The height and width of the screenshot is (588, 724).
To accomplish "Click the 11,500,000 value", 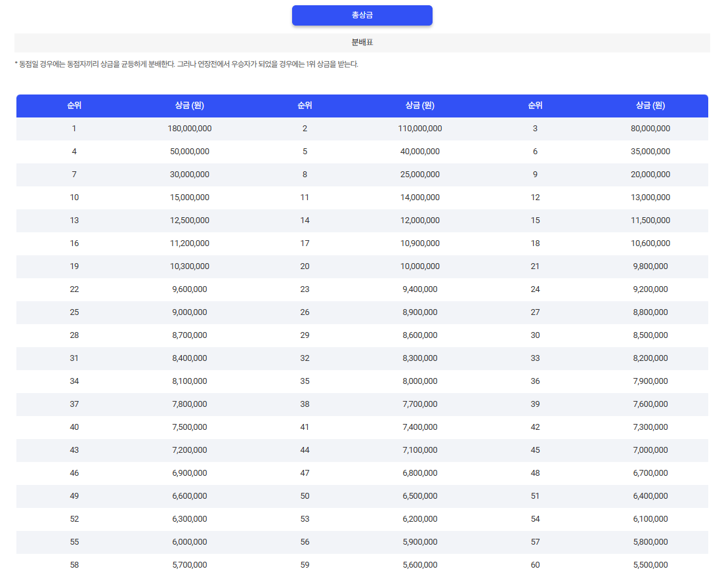I will click(650, 220).
